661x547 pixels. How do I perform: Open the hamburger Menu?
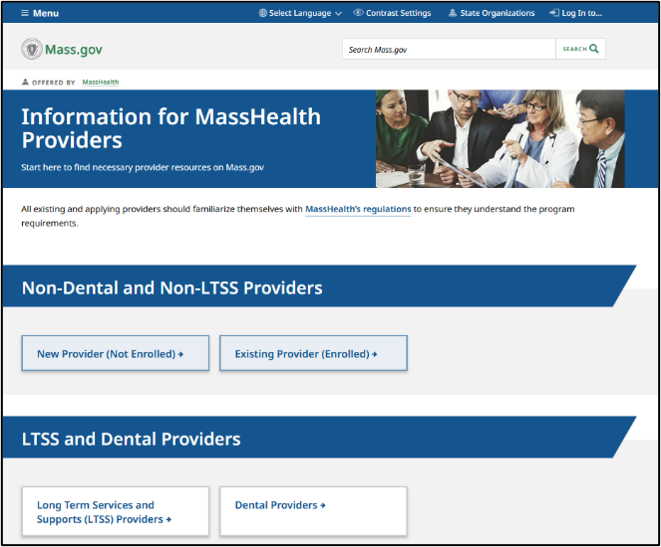(x=40, y=13)
